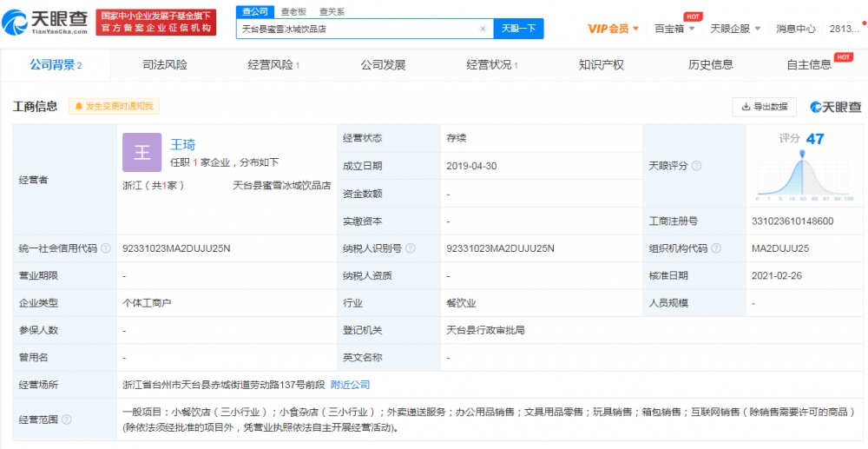Switch to the 公司背景 tab
Image resolution: width=868 pixels, height=449 pixels.
tap(56, 65)
